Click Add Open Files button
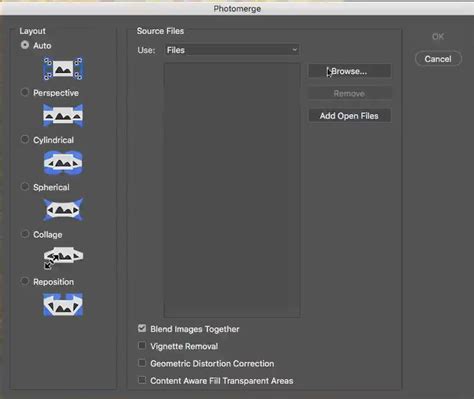Screen dimensions: 474x399 pyautogui.click(x=349, y=116)
